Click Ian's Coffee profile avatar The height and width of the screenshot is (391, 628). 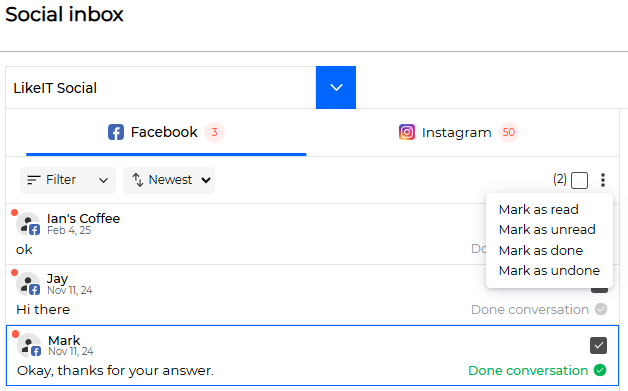(x=28, y=224)
